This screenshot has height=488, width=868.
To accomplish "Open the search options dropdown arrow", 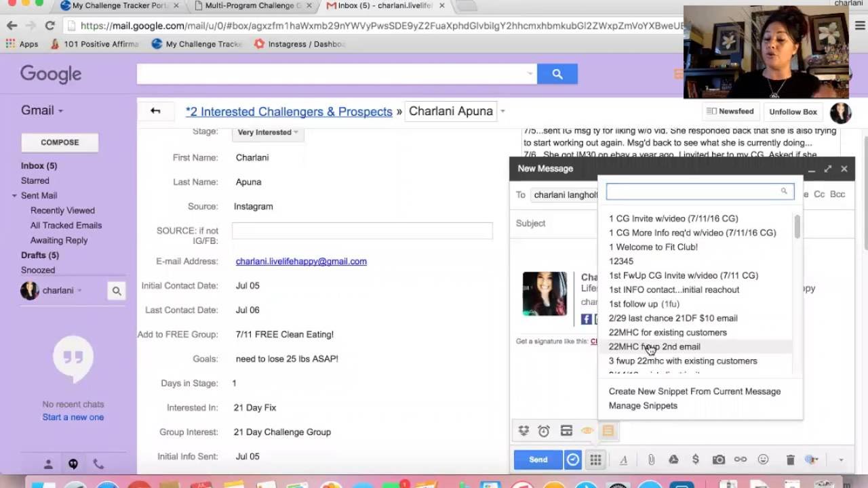I will [x=530, y=74].
